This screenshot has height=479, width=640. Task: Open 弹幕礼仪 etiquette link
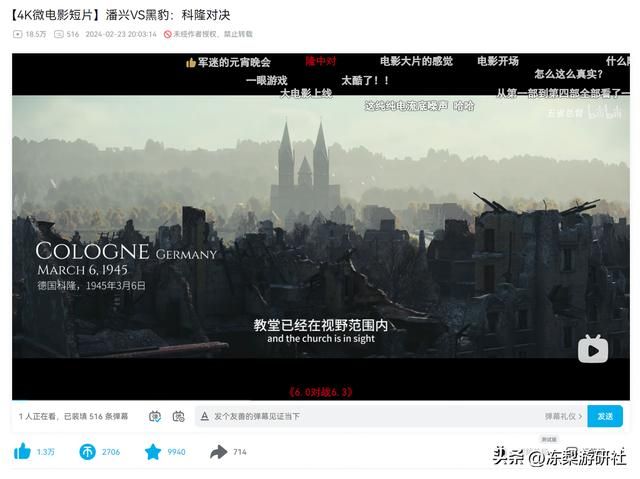click(563, 416)
